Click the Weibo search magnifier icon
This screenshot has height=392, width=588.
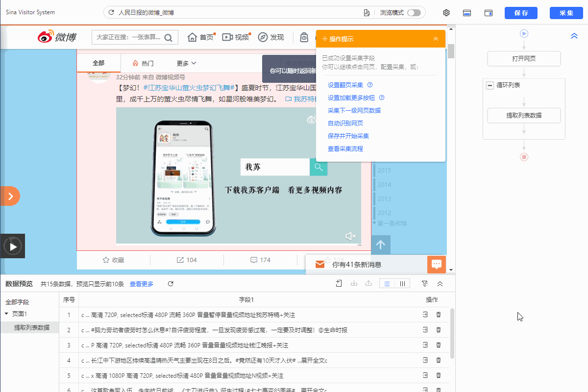tap(169, 37)
